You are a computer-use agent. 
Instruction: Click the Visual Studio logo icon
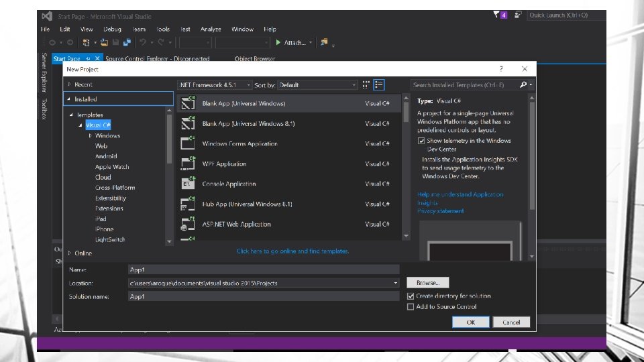[47, 16]
